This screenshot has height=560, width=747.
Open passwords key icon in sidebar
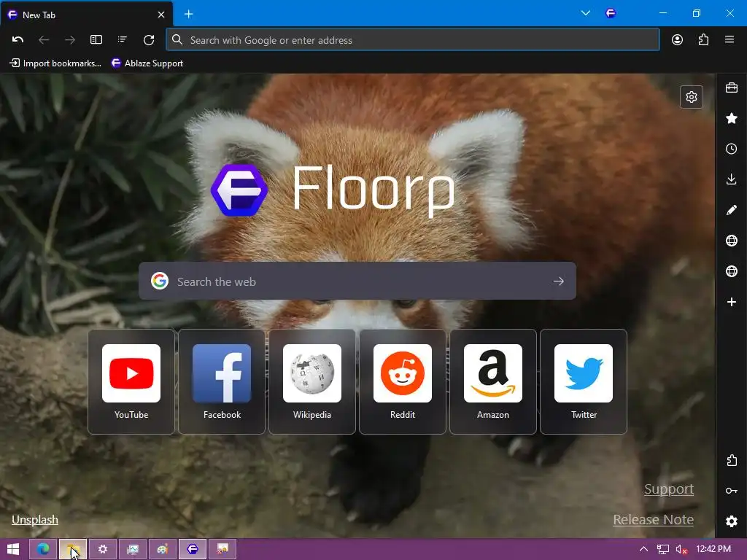point(732,491)
